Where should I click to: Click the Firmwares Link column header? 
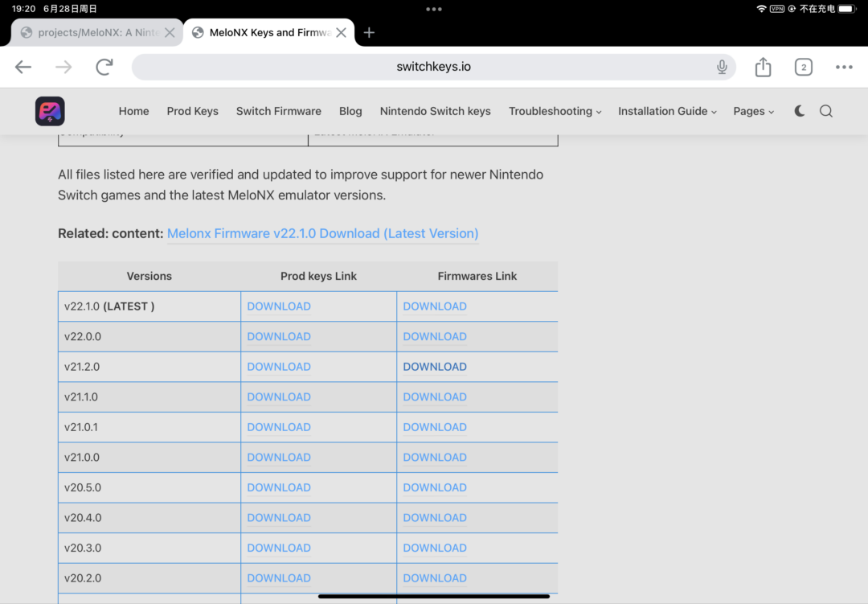click(477, 276)
